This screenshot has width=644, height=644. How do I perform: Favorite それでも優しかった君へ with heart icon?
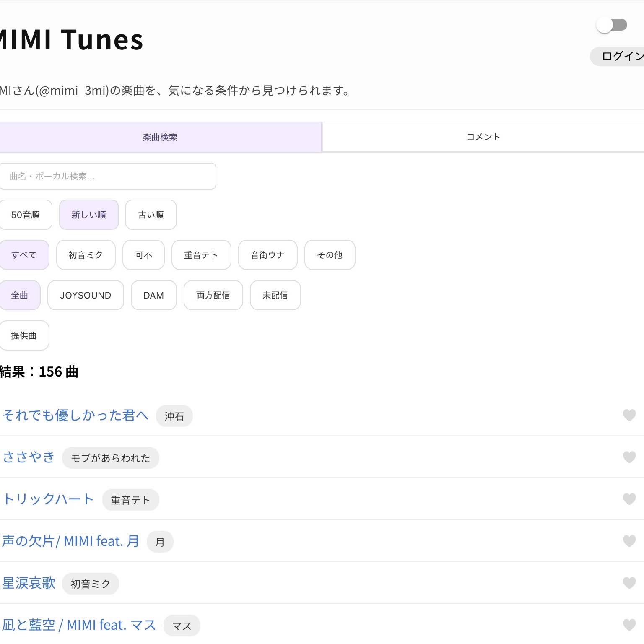(629, 415)
